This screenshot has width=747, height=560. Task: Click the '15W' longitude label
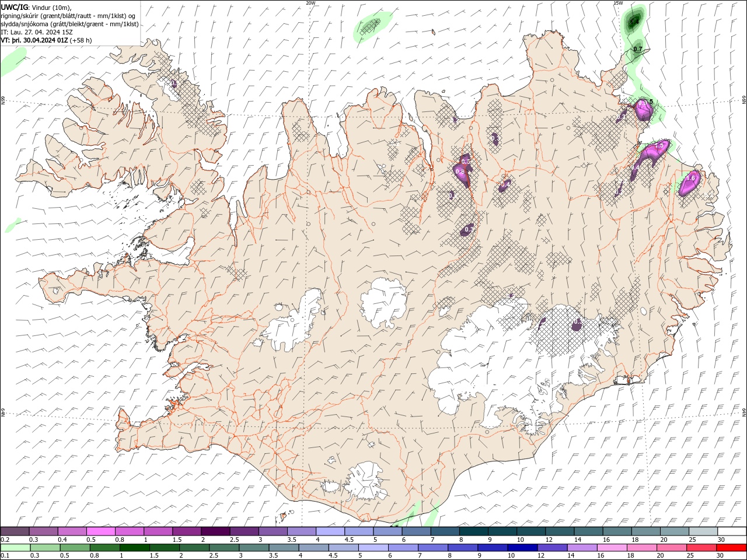618,3
